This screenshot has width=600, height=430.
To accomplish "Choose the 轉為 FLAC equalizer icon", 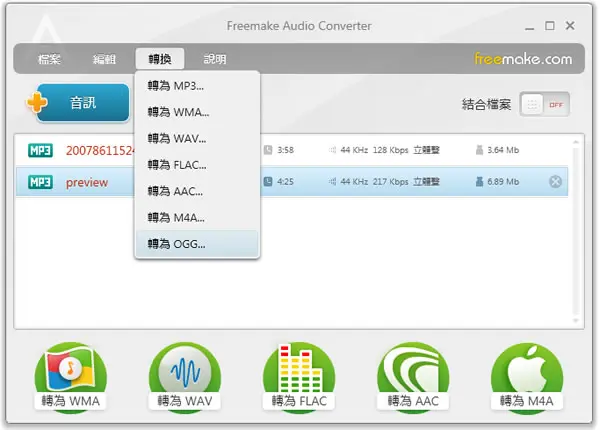I will (x=299, y=377).
